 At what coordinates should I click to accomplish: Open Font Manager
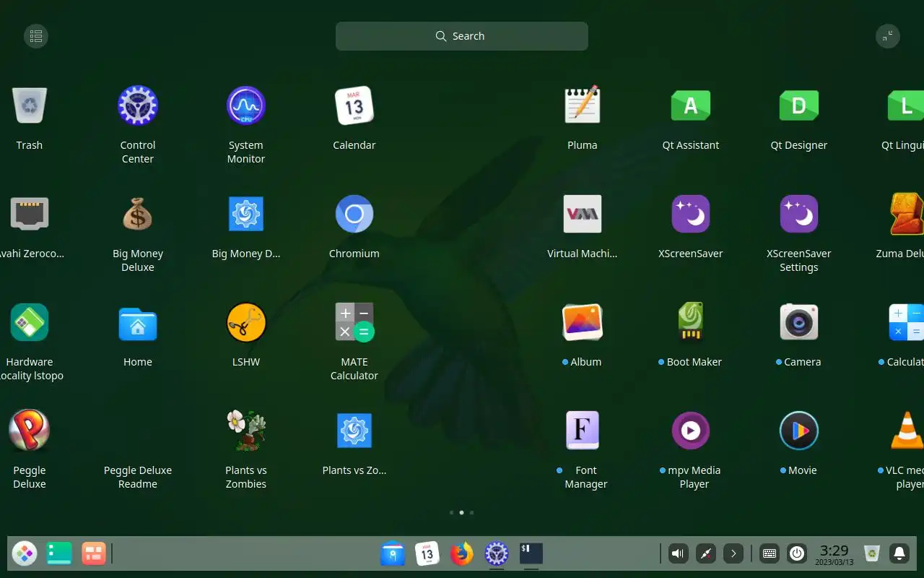(583, 431)
